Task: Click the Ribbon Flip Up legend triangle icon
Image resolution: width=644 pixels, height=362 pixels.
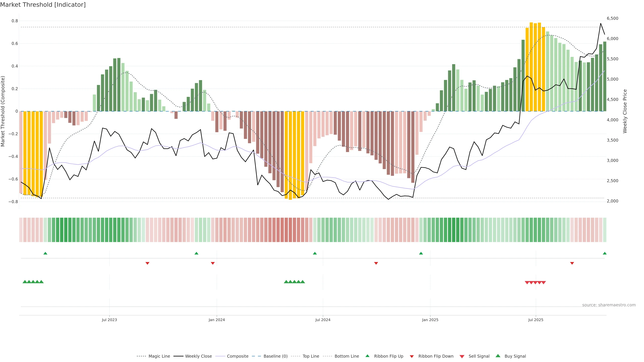Action: (x=367, y=356)
